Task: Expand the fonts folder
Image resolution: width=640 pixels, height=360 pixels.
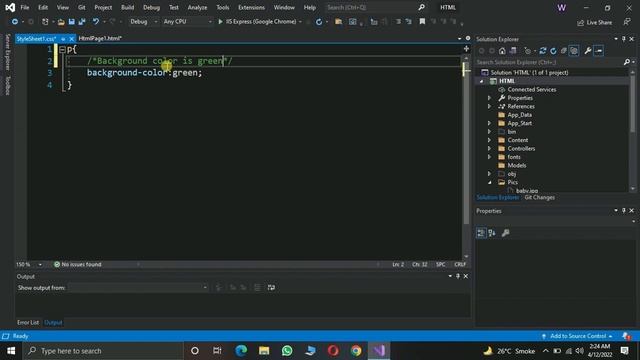Action: tap(489, 157)
